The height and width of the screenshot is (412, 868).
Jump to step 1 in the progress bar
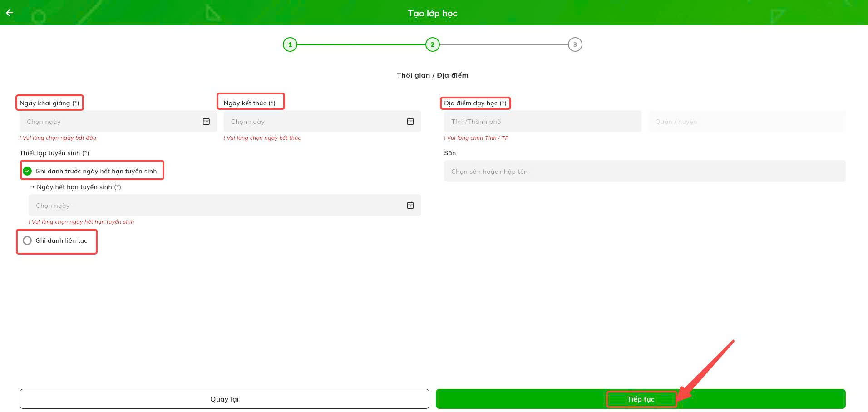(x=290, y=44)
